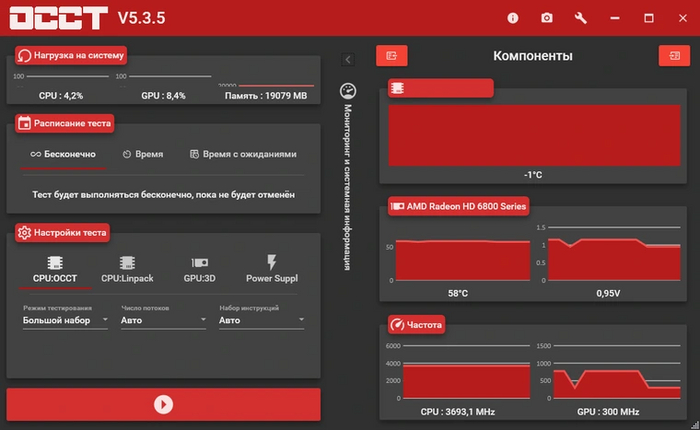
Task: Click AMD Radeon HD 6800 Series header
Action: 458,206
